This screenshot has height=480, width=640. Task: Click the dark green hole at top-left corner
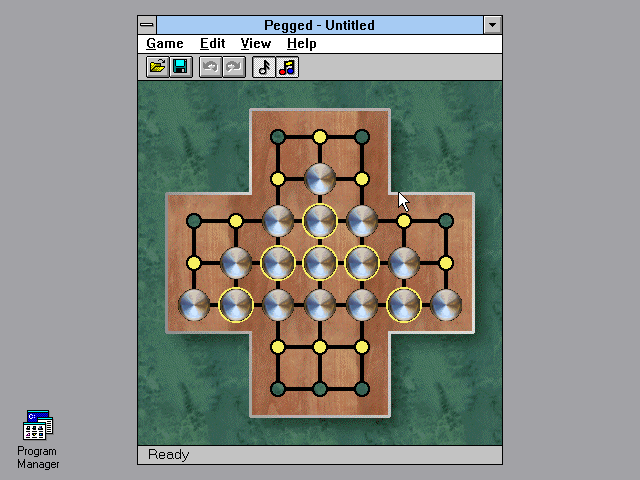[278, 137]
